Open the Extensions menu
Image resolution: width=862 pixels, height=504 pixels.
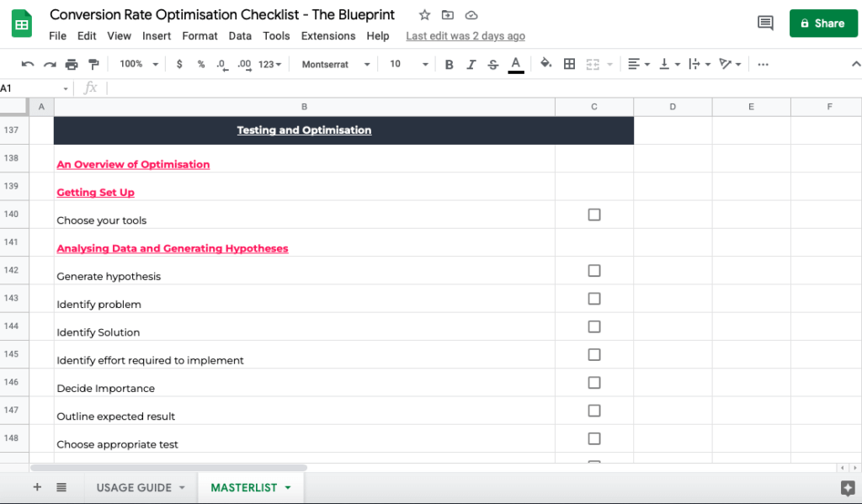tap(328, 35)
